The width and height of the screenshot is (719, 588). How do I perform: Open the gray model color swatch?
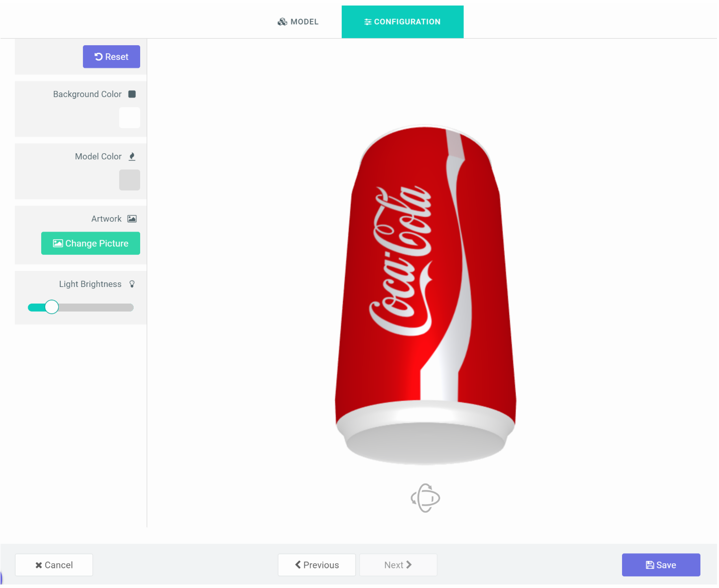[130, 180]
